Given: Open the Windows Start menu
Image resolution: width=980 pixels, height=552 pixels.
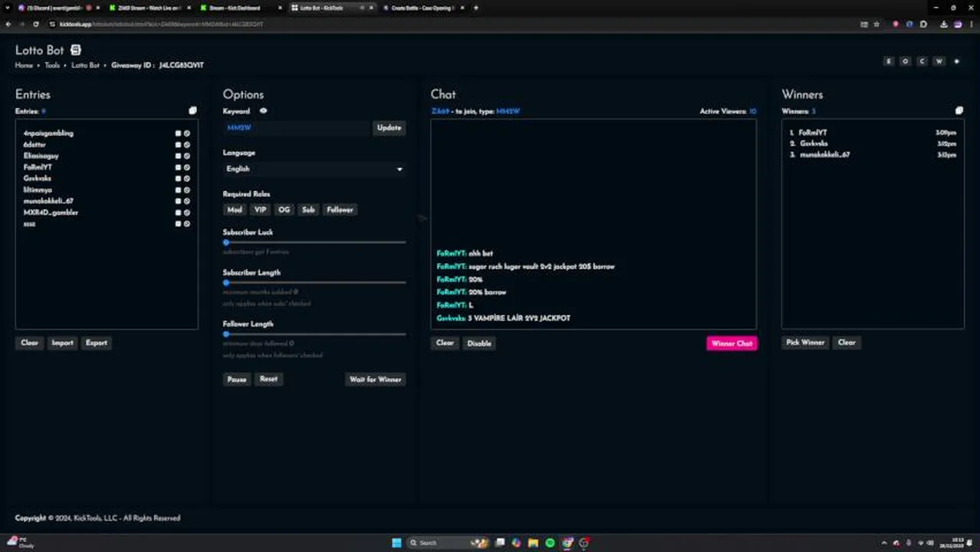Looking at the screenshot, I should coord(396,543).
